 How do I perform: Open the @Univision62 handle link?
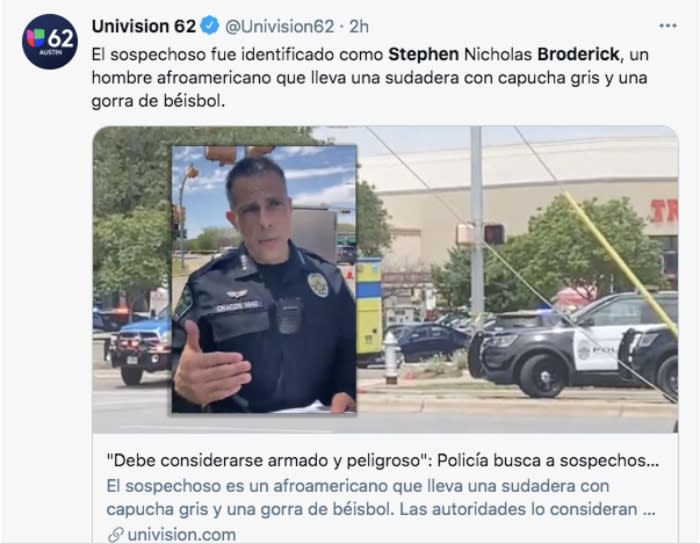tap(279, 27)
